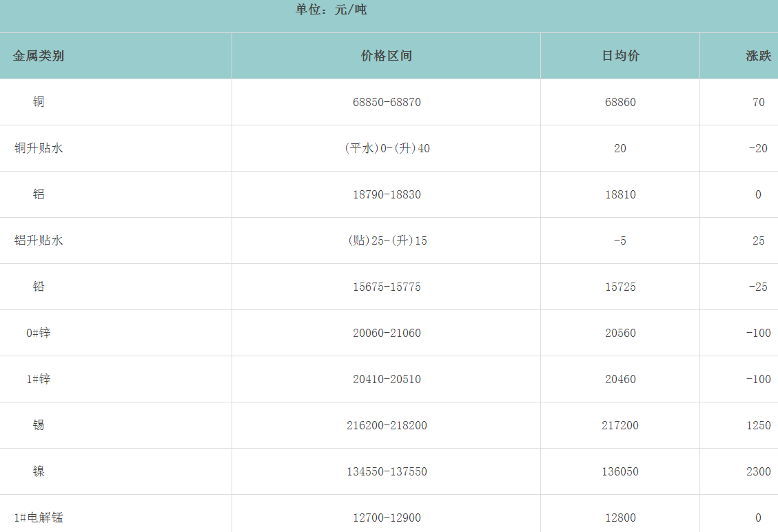778x532 pixels.
Task: Click the 价格区间 column header
Action: pos(386,56)
